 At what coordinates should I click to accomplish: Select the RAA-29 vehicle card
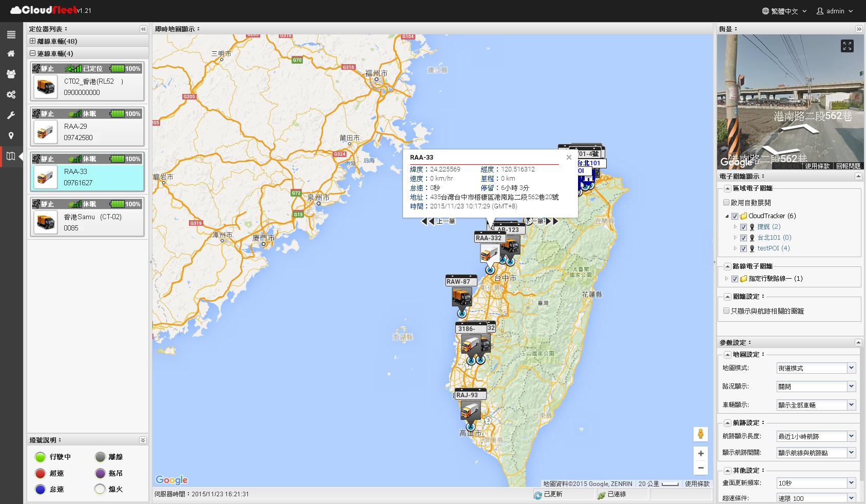[x=87, y=126]
